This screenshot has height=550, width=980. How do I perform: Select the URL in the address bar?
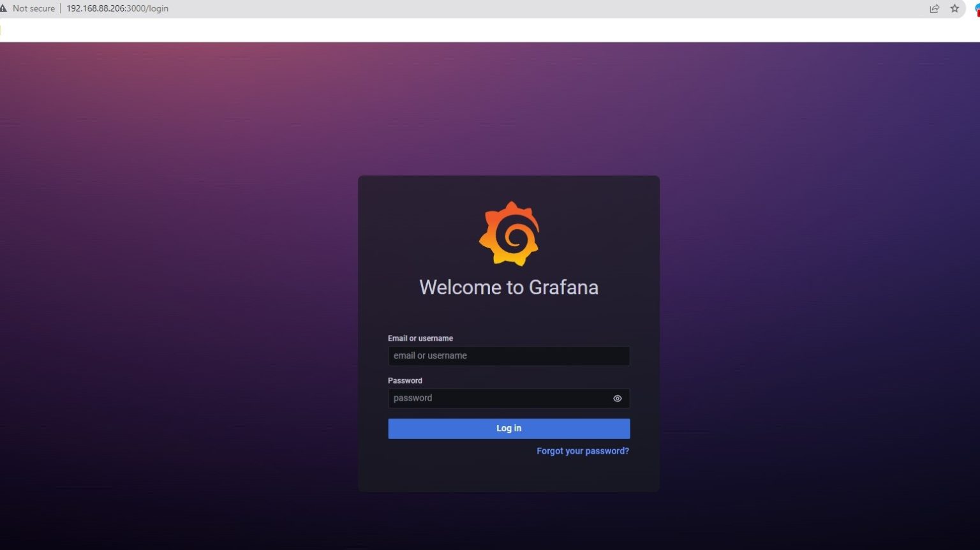tap(117, 8)
